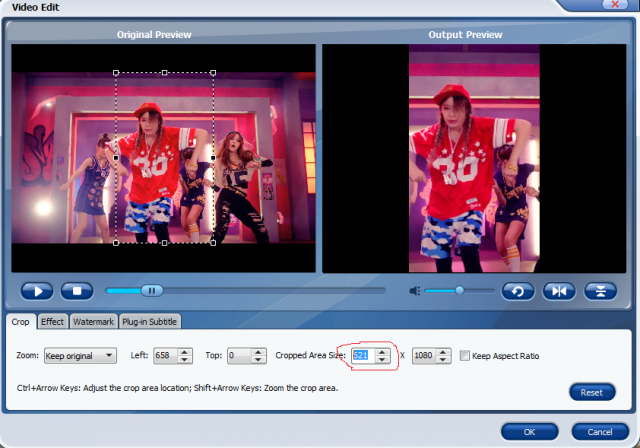This screenshot has height=448, width=640.
Task: Click the cropped area width field
Action: point(363,355)
